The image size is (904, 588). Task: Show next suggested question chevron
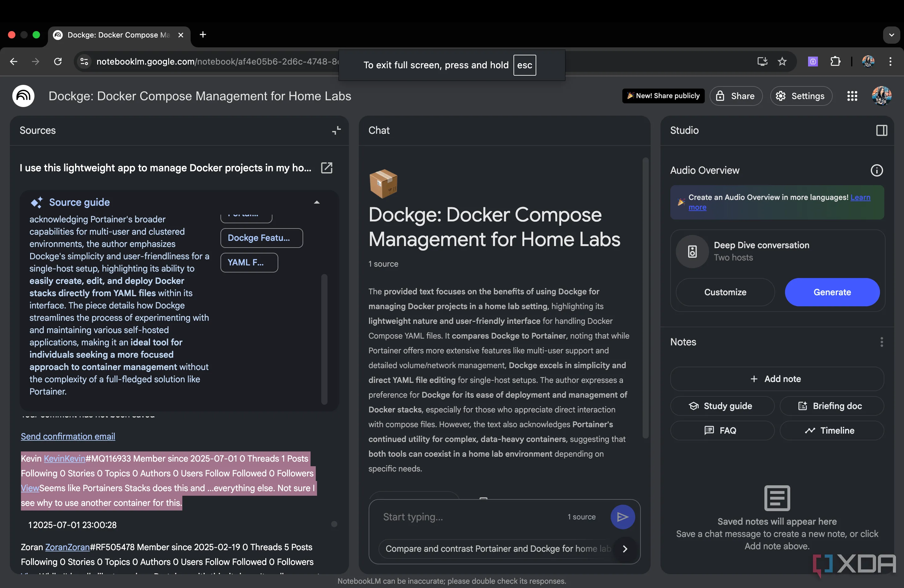pyautogui.click(x=625, y=549)
